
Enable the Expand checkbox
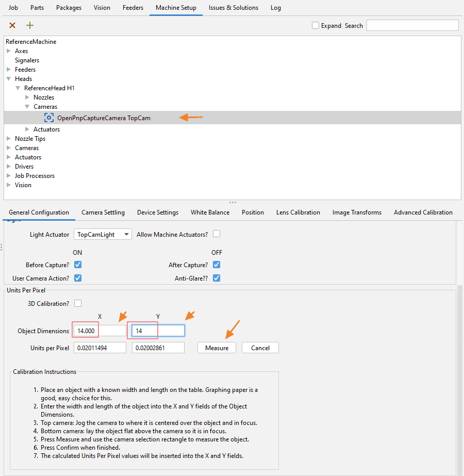point(316,25)
